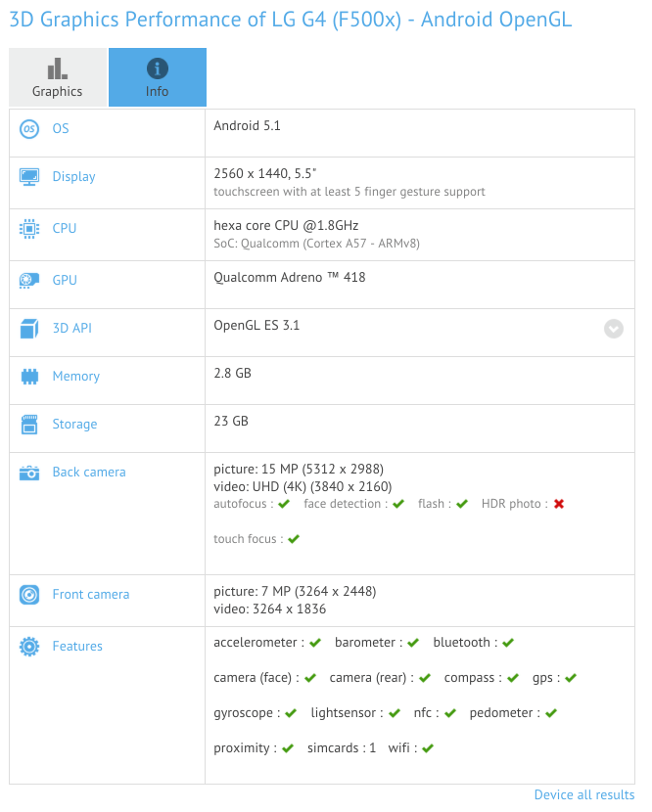The image size is (652, 812).
Task: Click the green checkmark beside autofocus
Action: click(284, 504)
